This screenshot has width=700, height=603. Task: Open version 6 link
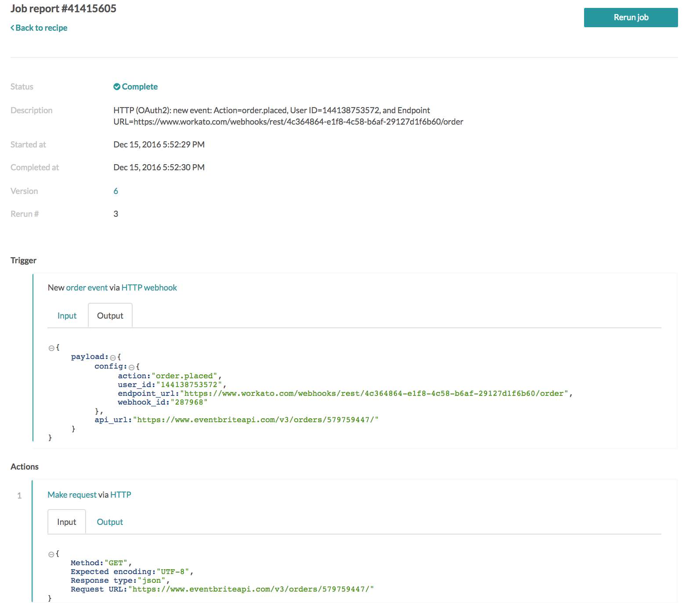coord(115,191)
